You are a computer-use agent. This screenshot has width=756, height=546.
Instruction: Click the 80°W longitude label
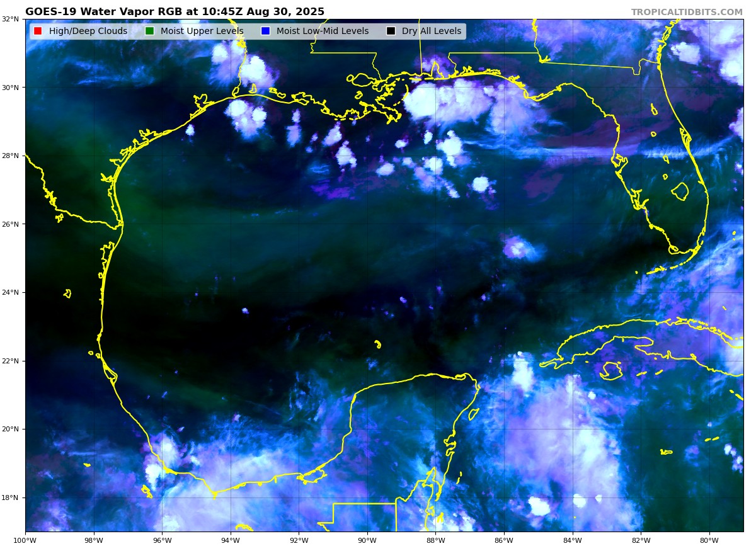coord(709,540)
